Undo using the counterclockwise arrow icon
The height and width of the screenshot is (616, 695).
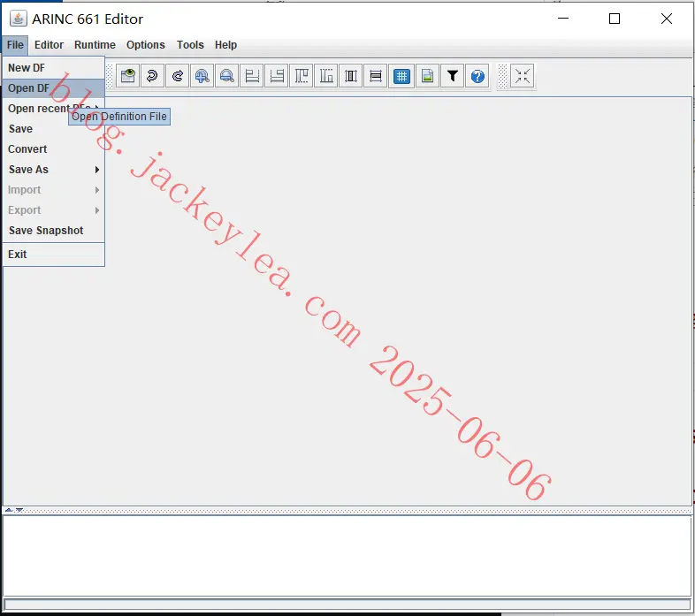click(152, 76)
